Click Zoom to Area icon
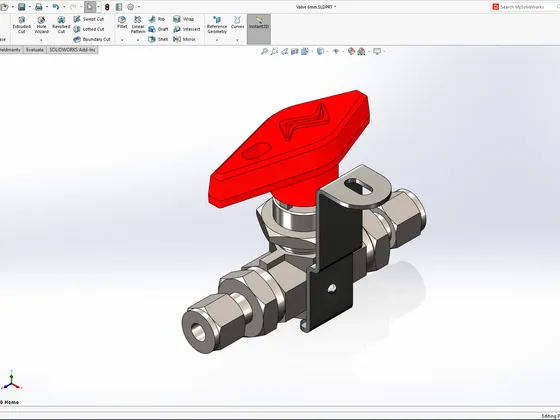 pyautogui.click(x=274, y=51)
